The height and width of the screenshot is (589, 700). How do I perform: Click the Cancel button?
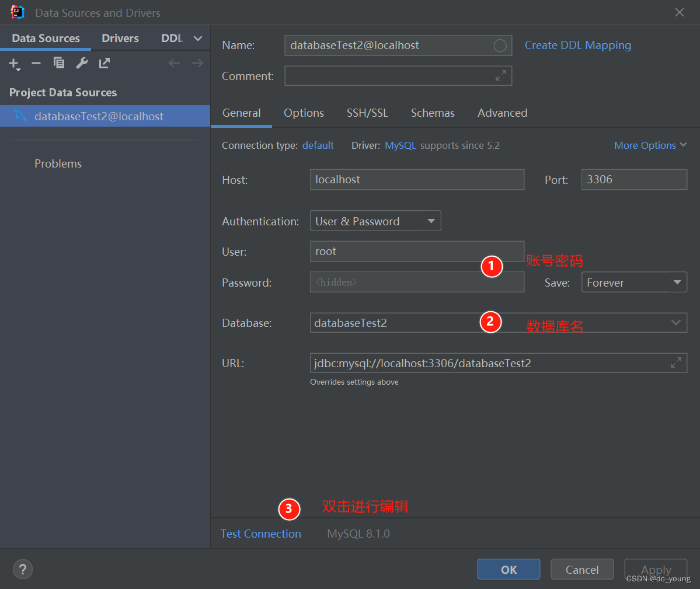pyautogui.click(x=581, y=569)
